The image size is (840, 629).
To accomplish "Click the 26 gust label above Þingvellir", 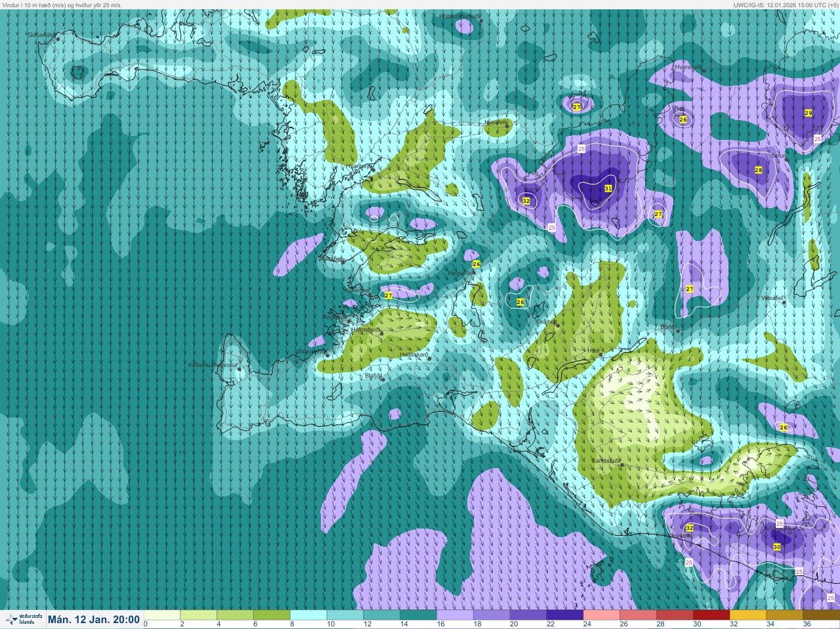I will [x=476, y=264].
